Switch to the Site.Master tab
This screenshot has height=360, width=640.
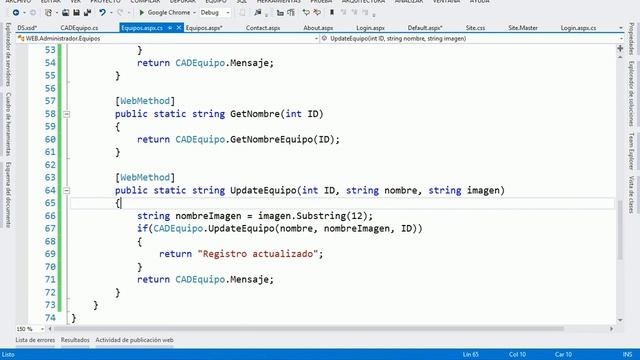523,28
